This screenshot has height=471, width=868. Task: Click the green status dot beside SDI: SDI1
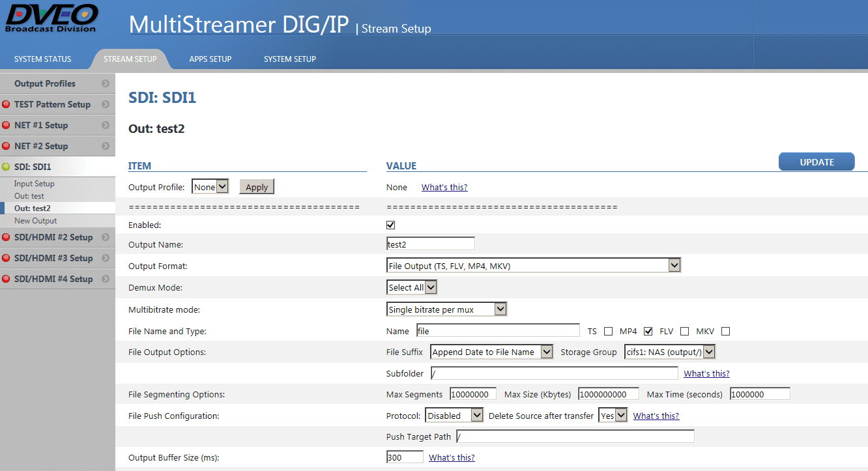coord(6,167)
